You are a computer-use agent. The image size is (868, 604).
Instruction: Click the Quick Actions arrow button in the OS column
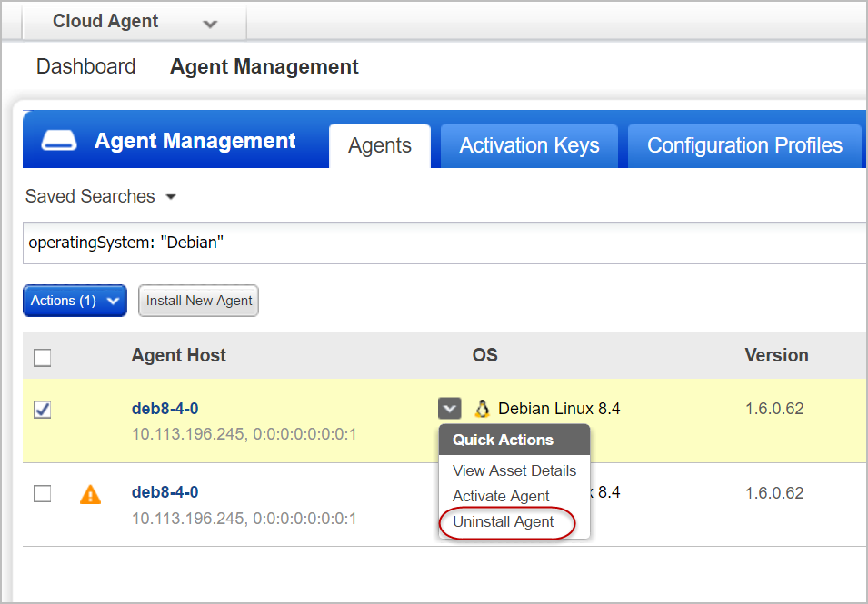click(449, 408)
